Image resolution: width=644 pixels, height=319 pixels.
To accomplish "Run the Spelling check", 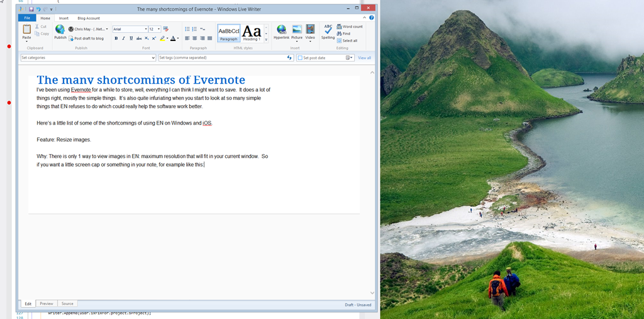I will tap(328, 31).
